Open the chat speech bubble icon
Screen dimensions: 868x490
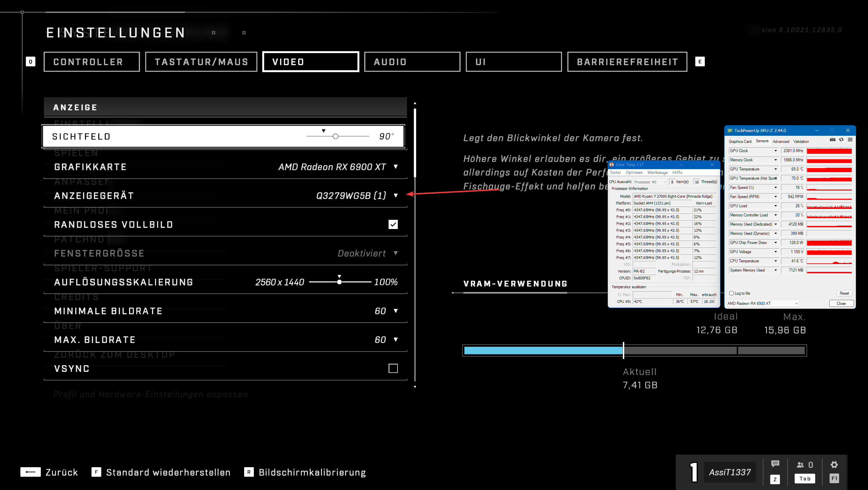click(x=775, y=464)
